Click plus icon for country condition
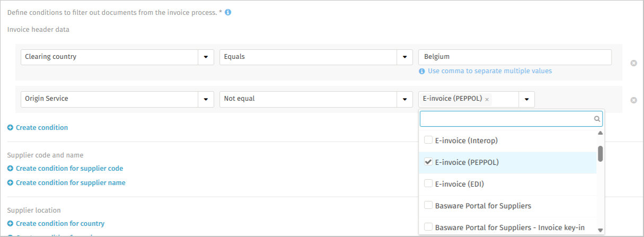The image size is (644, 237). (10, 224)
